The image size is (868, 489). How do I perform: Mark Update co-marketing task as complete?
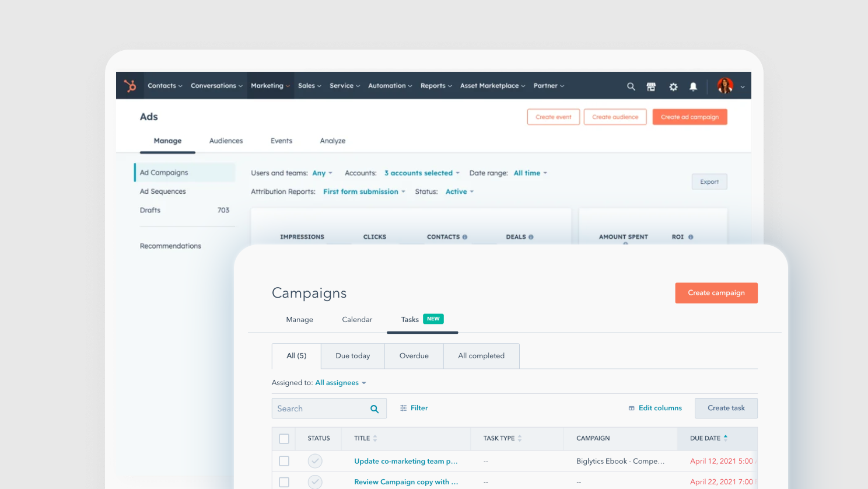[x=315, y=461]
